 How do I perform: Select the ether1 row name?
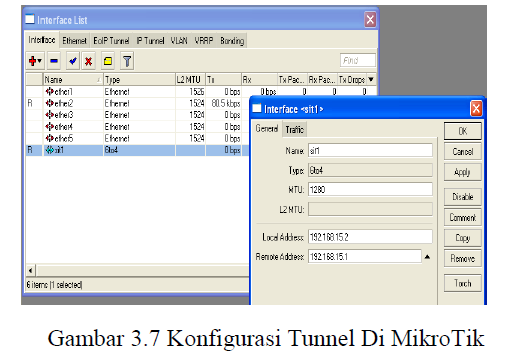pos(63,91)
